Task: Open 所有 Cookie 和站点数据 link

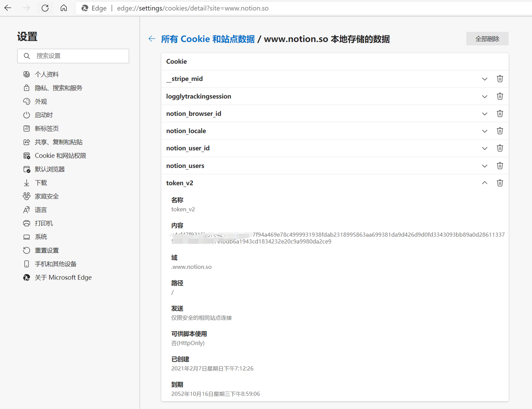Action: (207, 39)
